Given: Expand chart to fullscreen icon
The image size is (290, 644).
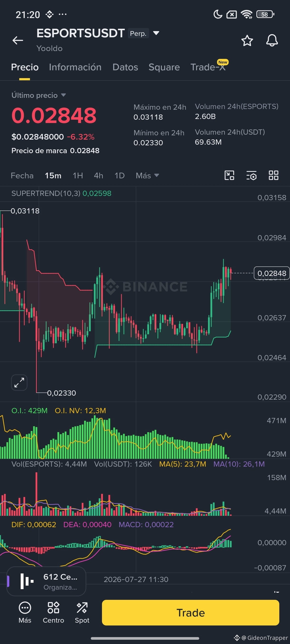Looking at the screenshot, I should [19, 383].
